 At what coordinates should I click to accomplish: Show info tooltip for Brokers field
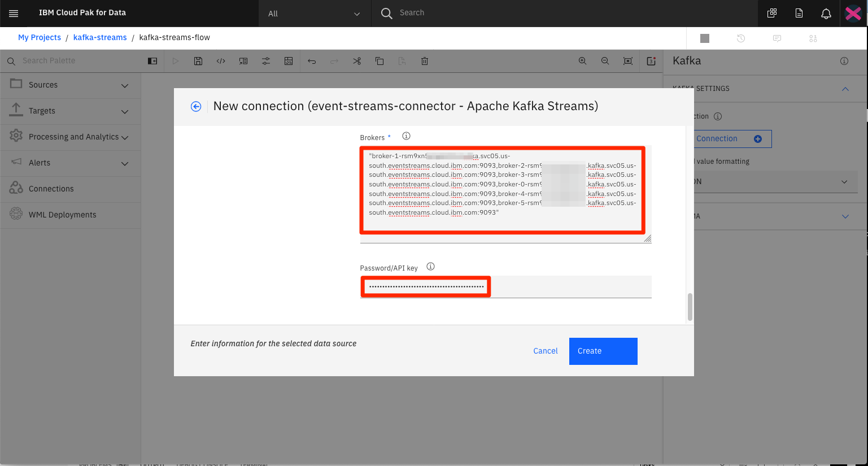click(x=406, y=136)
